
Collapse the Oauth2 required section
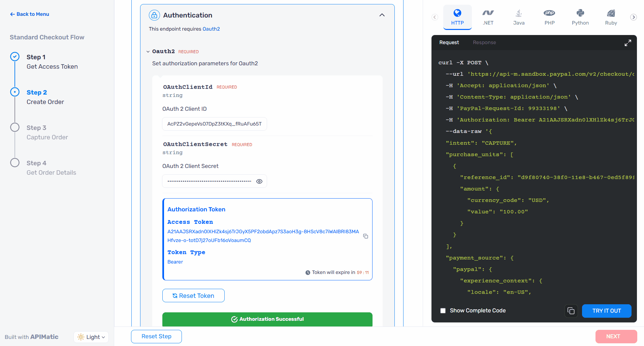click(148, 51)
